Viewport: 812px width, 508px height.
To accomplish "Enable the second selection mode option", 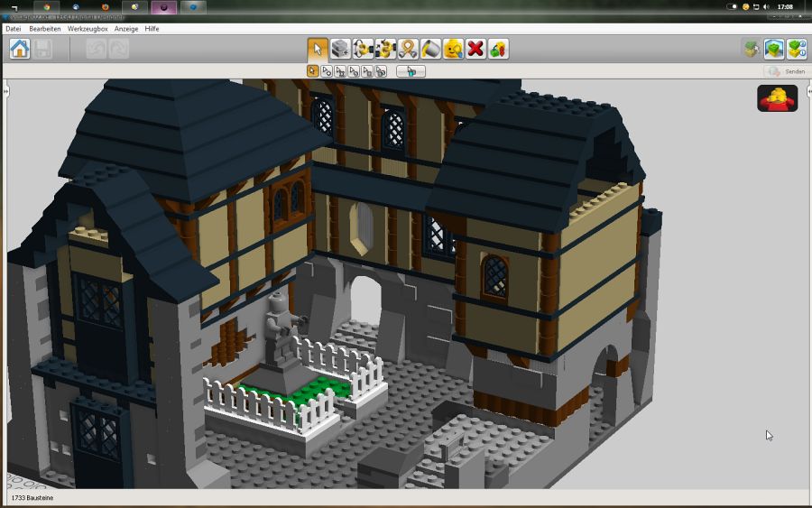I will coord(327,71).
